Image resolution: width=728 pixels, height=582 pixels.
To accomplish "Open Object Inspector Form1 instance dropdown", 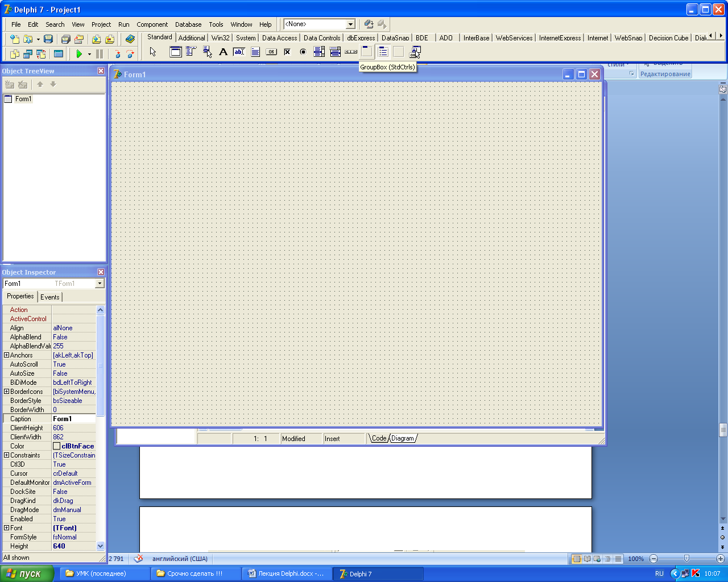I will click(100, 283).
